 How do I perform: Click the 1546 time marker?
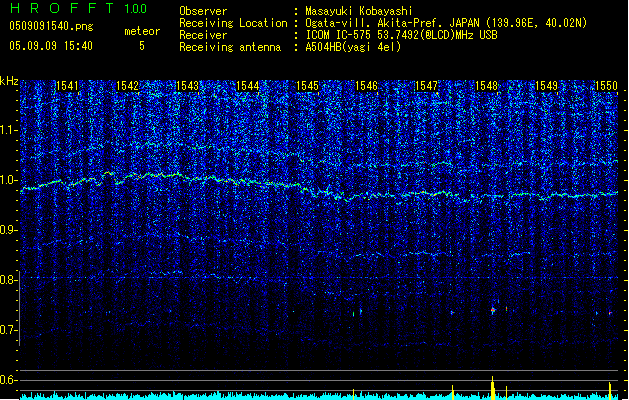[x=367, y=87]
